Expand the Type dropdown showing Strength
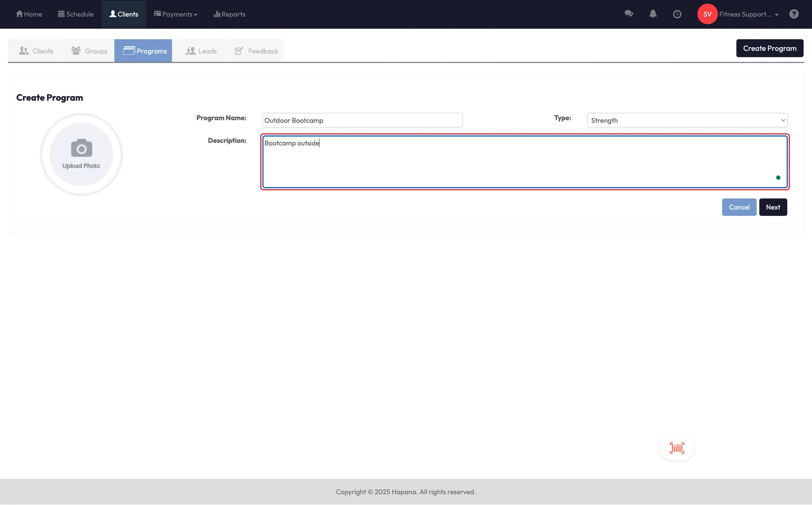Image resolution: width=812 pixels, height=505 pixels. point(687,120)
